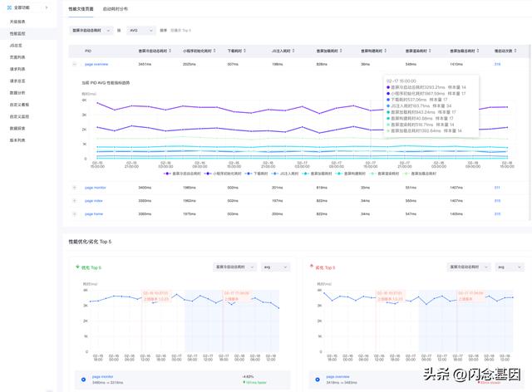Expand the page index row
The width and height of the screenshot is (532, 392).
(75, 201)
